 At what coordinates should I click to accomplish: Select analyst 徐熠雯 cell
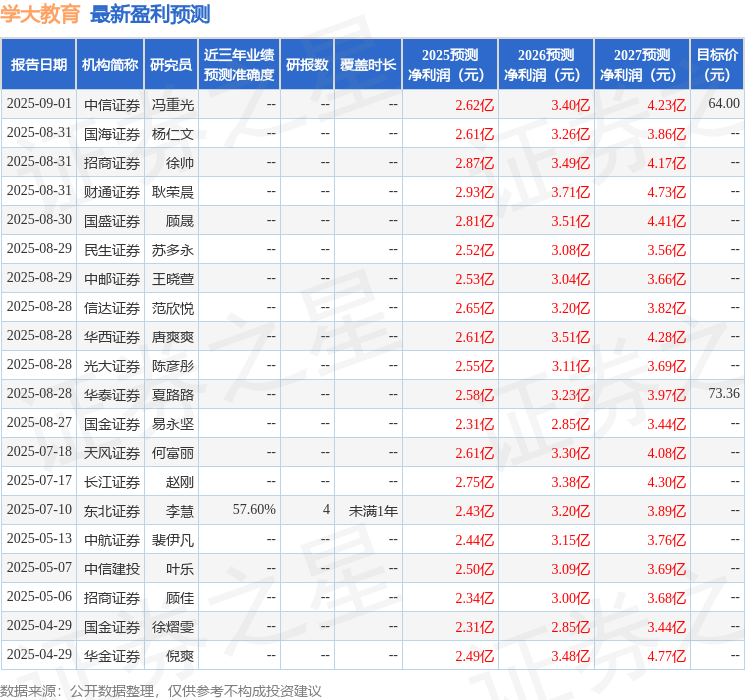172,627
